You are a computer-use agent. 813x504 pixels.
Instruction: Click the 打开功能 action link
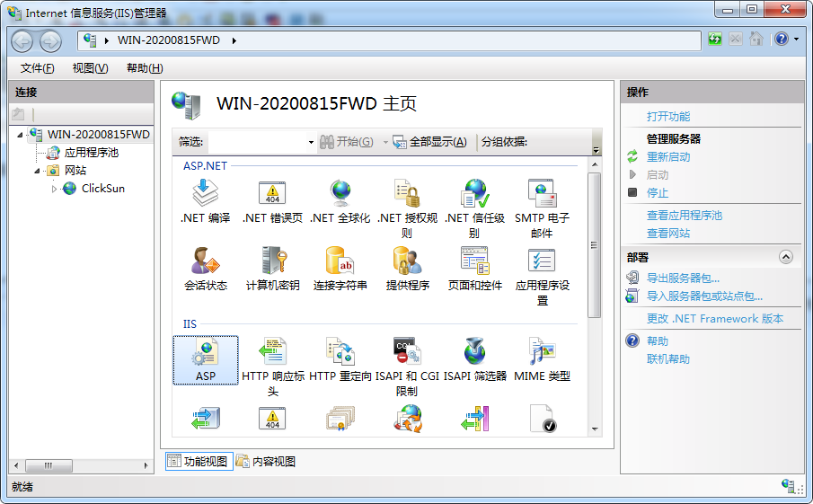667,116
